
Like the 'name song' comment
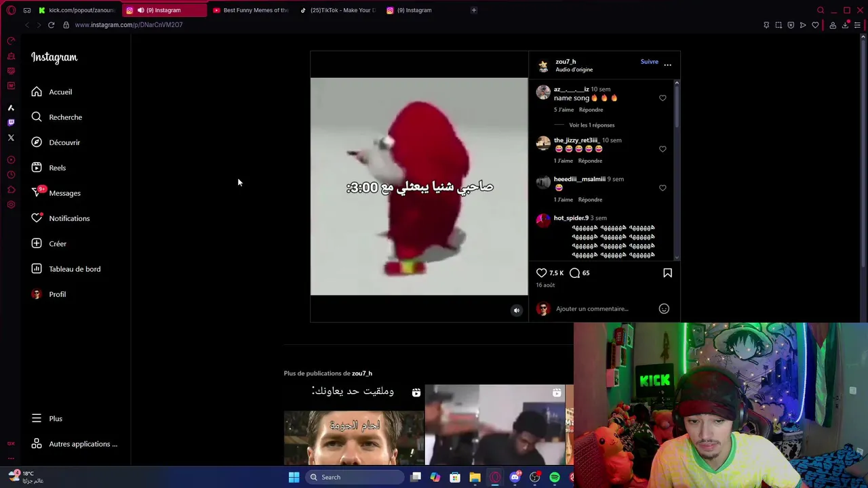tap(663, 98)
